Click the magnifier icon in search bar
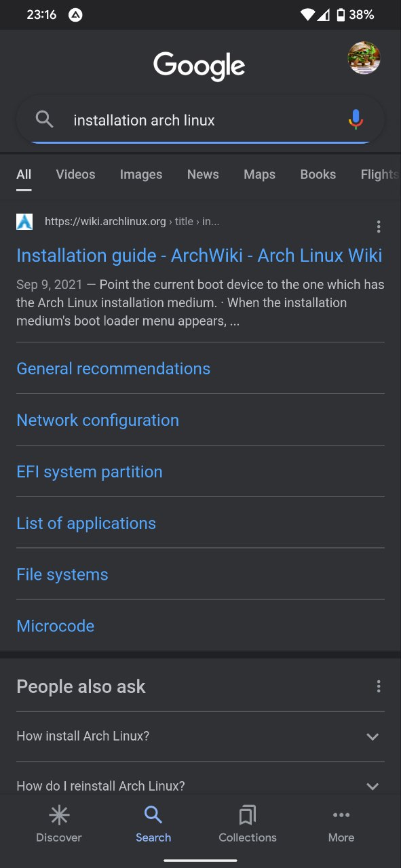 tap(44, 119)
